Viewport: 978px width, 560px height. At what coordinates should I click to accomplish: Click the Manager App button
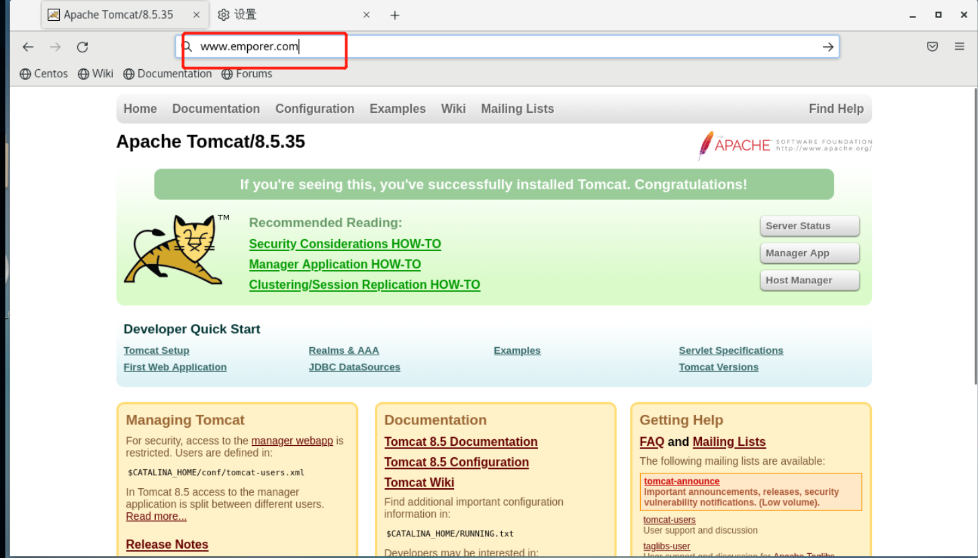tap(809, 253)
